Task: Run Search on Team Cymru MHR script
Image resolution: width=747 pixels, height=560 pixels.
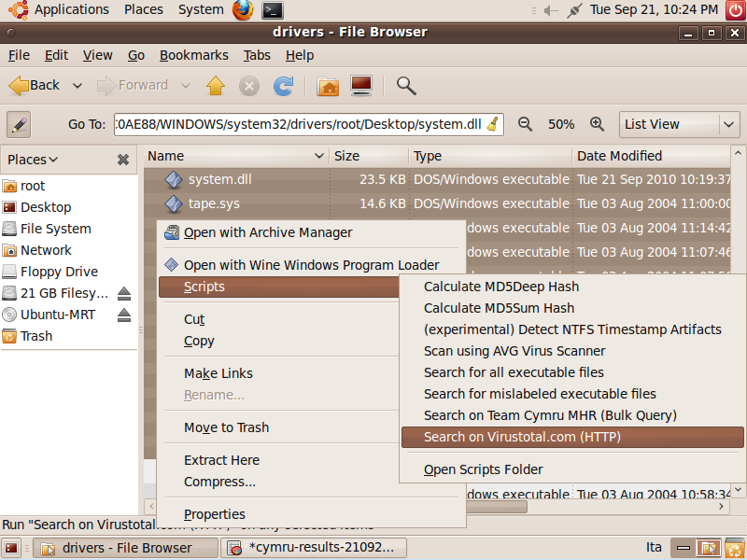Action: tap(572, 415)
